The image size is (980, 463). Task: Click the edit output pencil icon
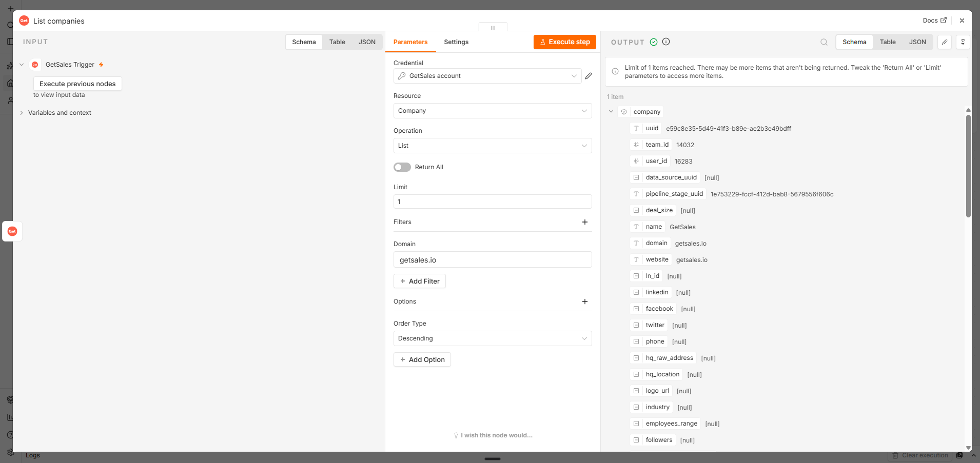click(945, 42)
